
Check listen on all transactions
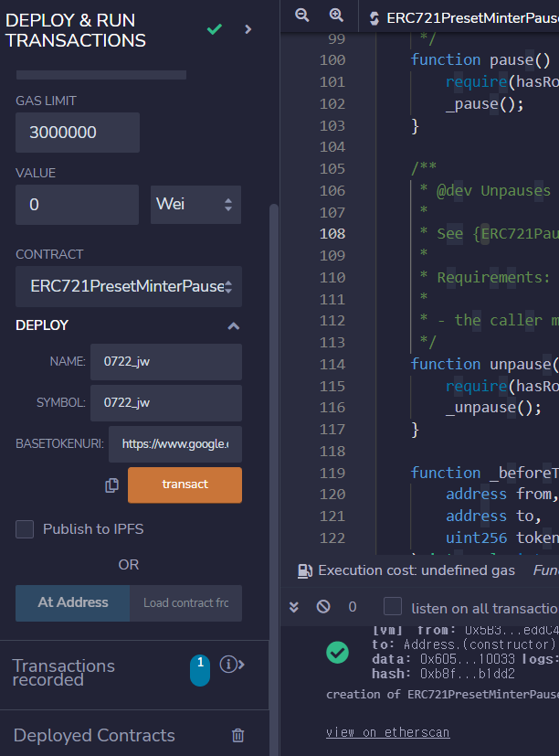pos(393,606)
